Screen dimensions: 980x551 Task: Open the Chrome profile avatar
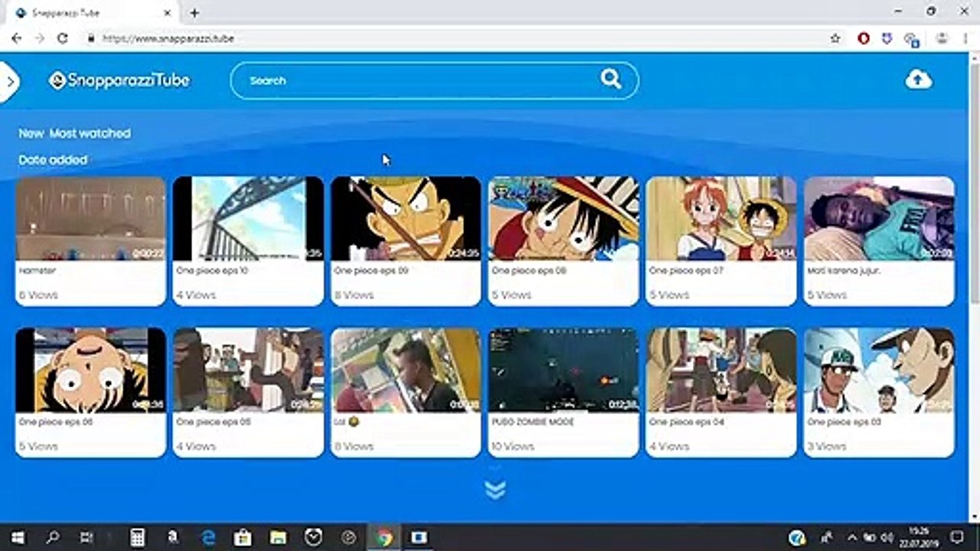click(942, 38)
